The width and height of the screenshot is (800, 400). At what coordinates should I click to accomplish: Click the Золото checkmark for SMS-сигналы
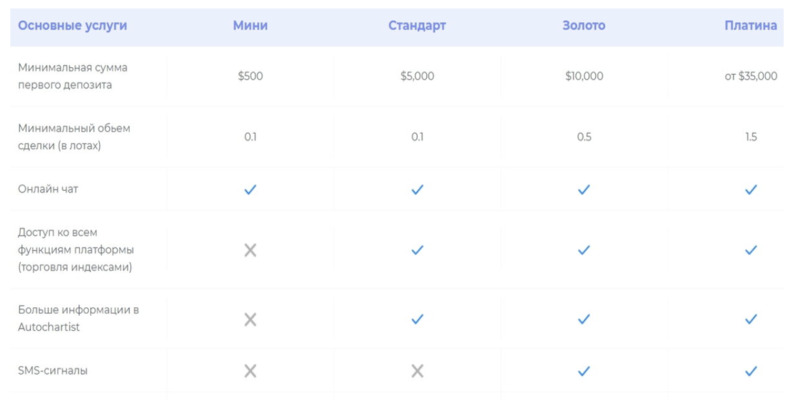pos(584,371)
